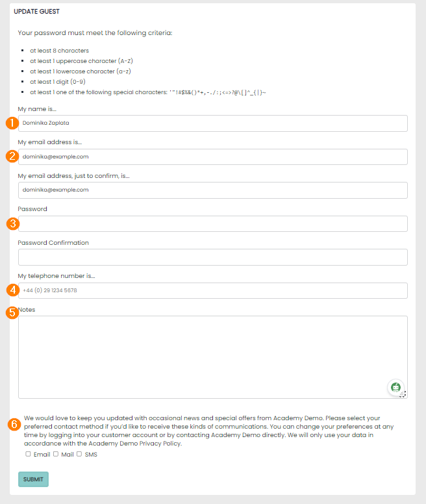Click the "Update Guest" heading

[36, 12]
